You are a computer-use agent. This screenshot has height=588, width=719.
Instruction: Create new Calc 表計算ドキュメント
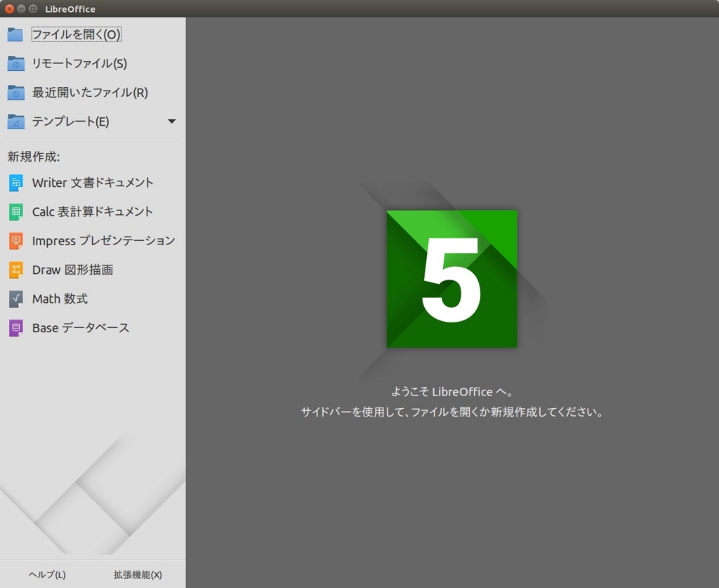pyautogui.click(x=92, y=211)
